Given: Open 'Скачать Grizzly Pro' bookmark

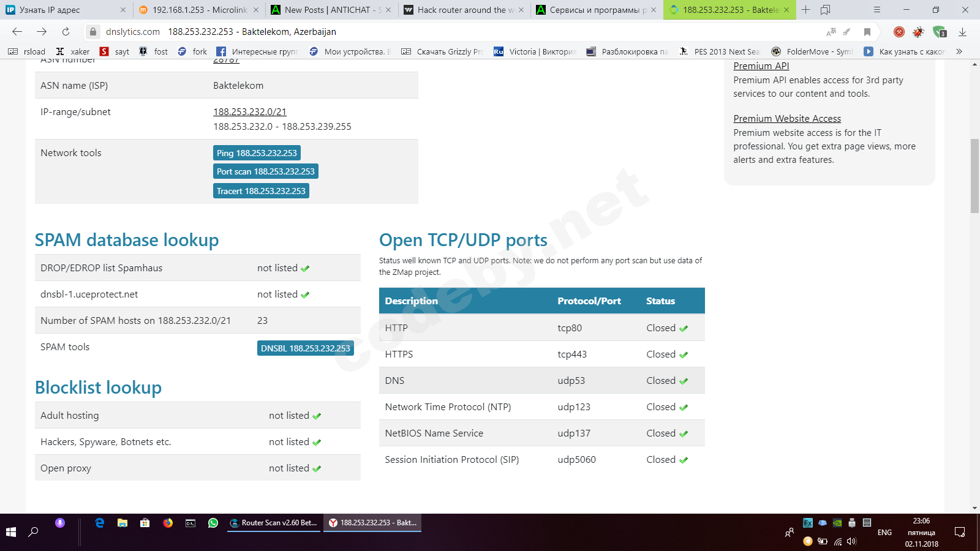Looking at the screenshot, I should (x=443, y=51).
